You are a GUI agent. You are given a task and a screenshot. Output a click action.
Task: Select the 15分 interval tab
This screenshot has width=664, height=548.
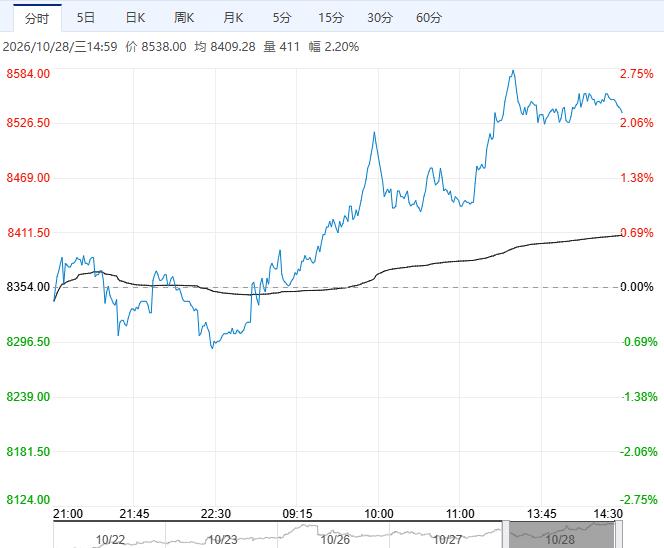point(331,18)
